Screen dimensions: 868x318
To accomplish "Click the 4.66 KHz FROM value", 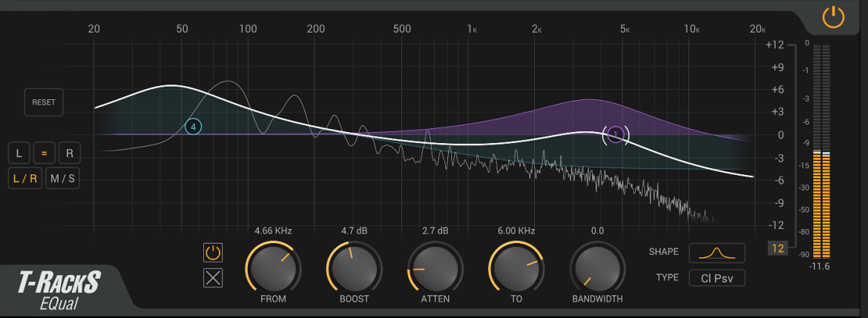I will click(274, 231).
